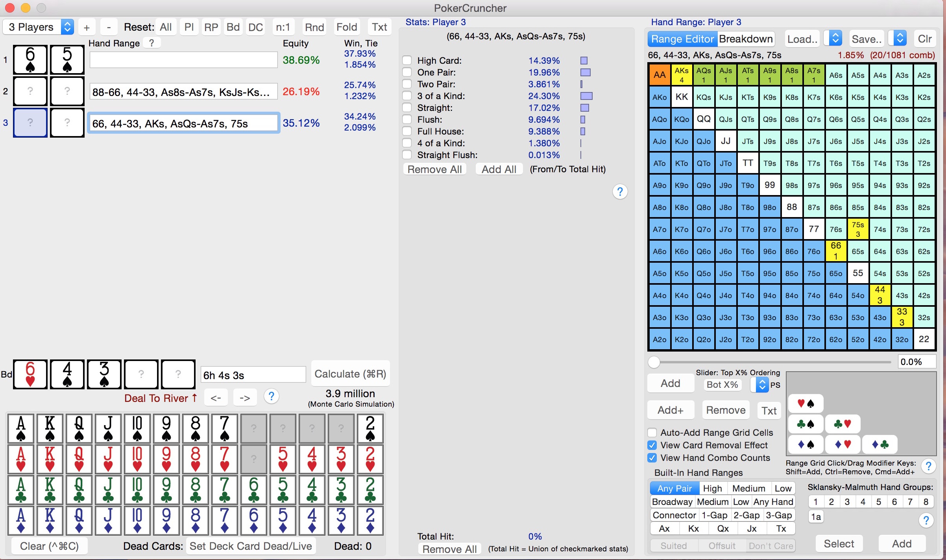This screenshot has width=946, height=560.
Task: Add a player with plus button
Action: 87,27
